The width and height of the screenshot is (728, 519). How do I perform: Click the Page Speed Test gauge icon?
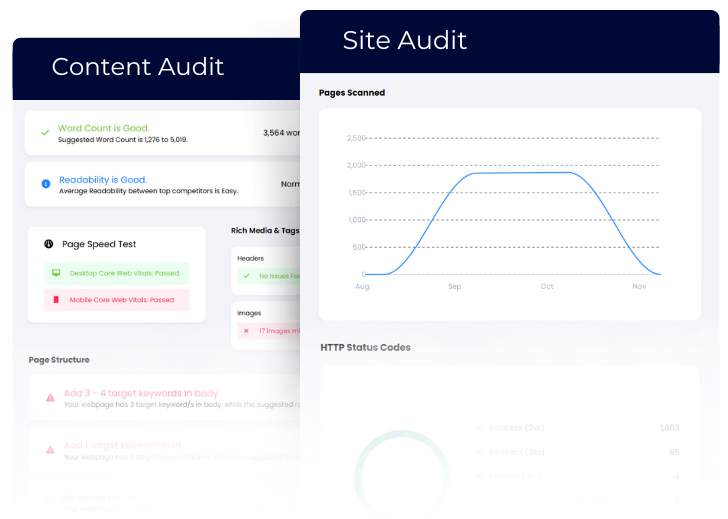[x=48, y=244]
